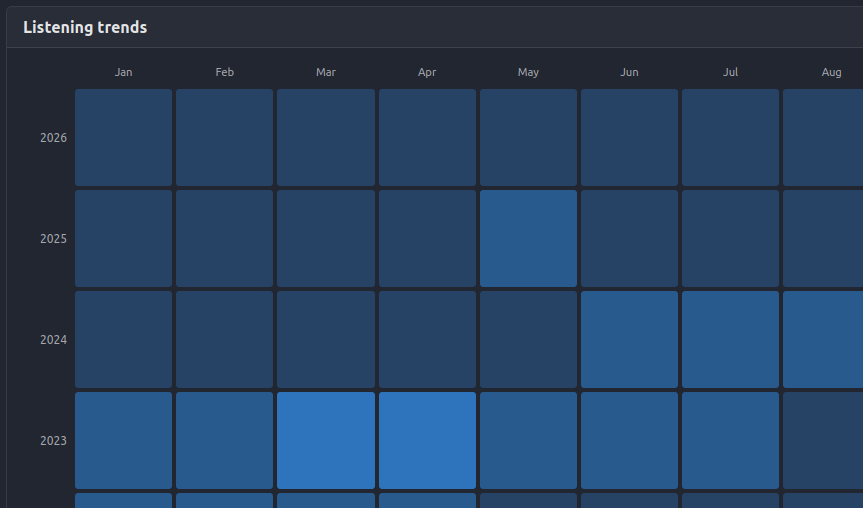863x508 pixels.
Task: Click the 'Listening trends' panel title
Action: 85,28
